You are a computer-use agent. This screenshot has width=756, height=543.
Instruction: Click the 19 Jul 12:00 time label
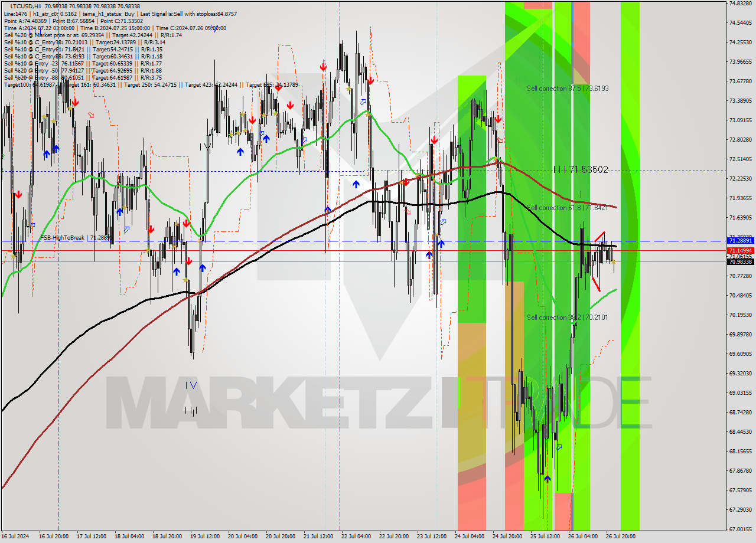click(205, 537)
